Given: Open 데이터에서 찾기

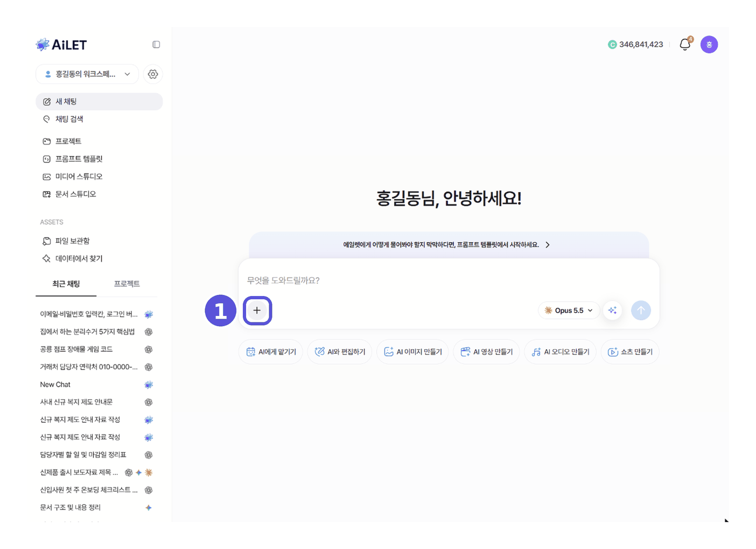Looking at the screenshot, I should pos(99,259).
